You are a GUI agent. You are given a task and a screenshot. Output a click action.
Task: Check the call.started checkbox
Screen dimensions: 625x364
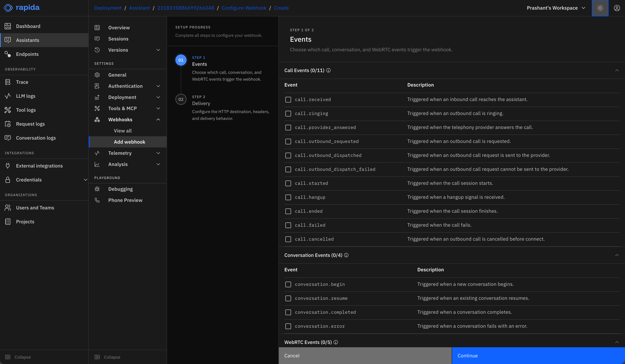[x=288, y=183]
